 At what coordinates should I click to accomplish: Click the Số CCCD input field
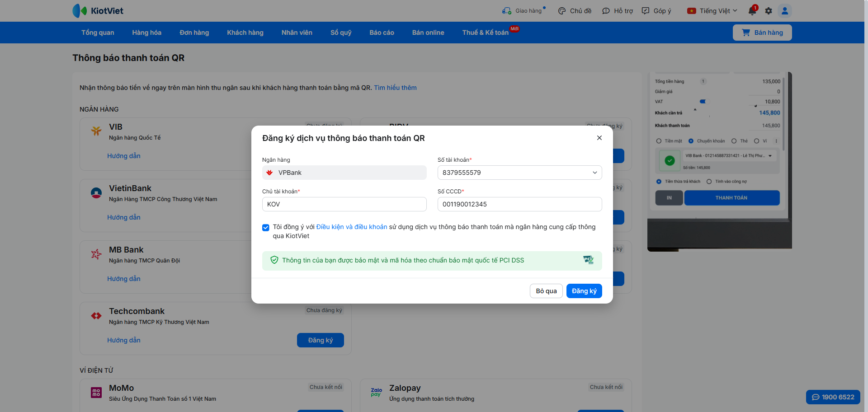click(519, 204)
